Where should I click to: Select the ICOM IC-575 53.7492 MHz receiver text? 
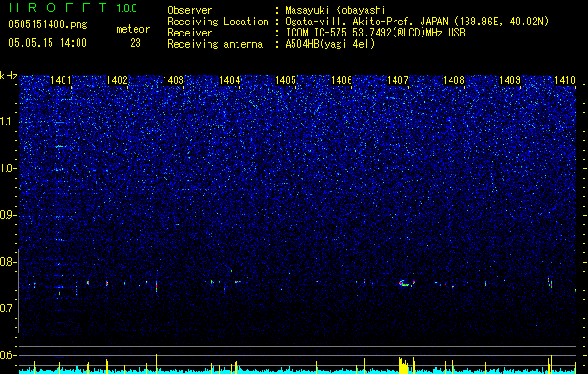click(x=376, y=33)
